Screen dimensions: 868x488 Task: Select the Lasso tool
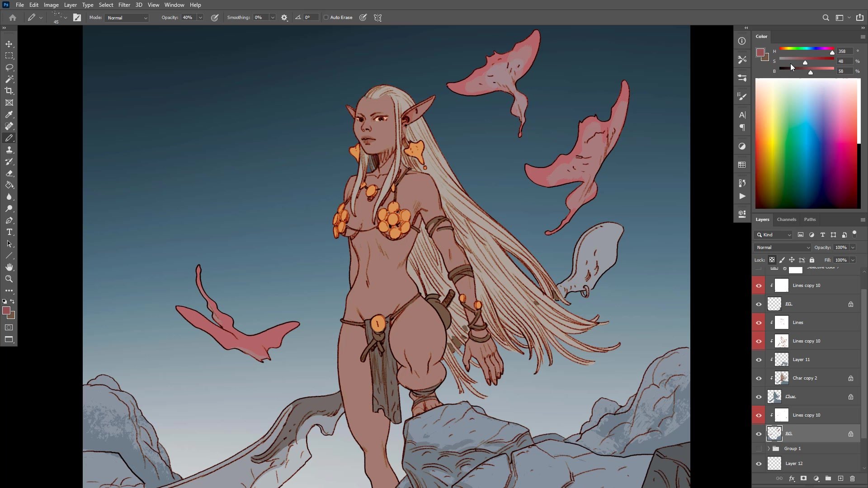tap(9, 67)
